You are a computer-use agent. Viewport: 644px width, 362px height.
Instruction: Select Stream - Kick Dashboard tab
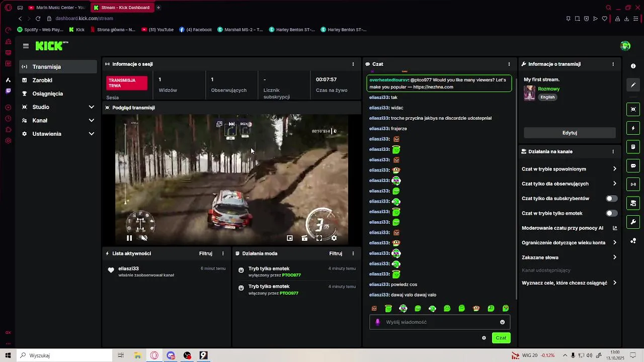pos(122,8)
